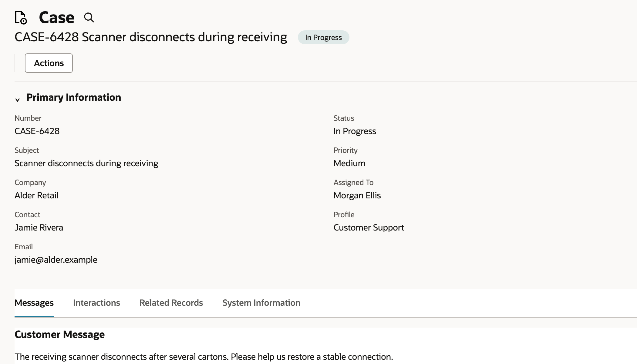Image resolution: width=637 pixels, height=364 pixels.
Task: Click the Case record document icon
Action: click(21, 17)
